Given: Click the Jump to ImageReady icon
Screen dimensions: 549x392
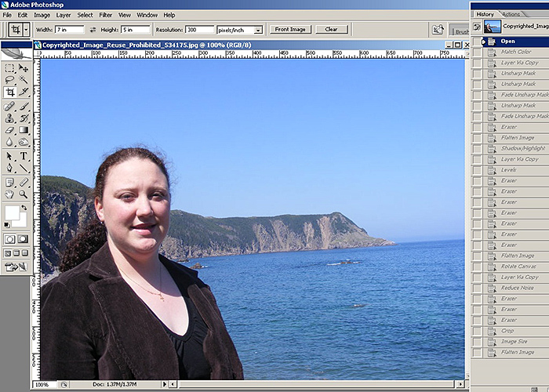Looking at the screenshot, I should (16, 267).
